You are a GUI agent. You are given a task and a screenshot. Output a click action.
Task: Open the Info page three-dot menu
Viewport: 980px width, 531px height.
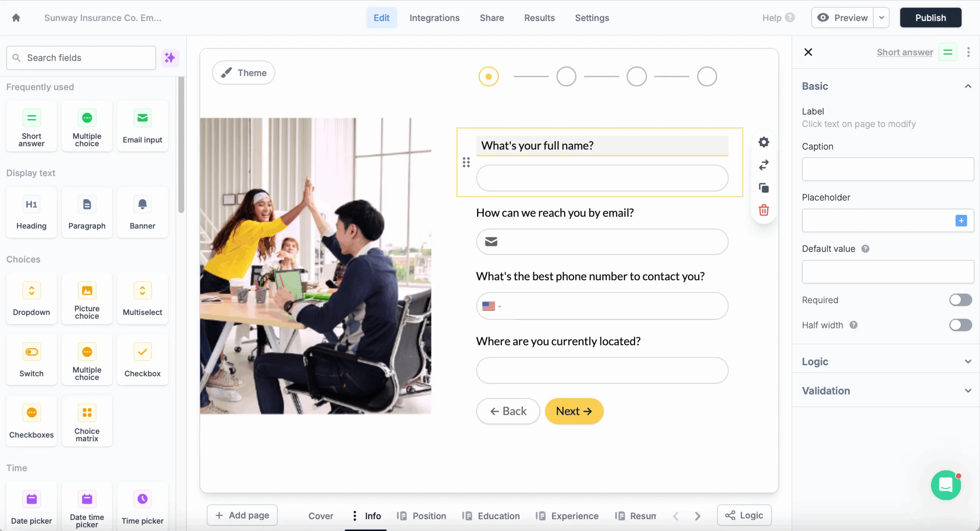pos(355,516)
